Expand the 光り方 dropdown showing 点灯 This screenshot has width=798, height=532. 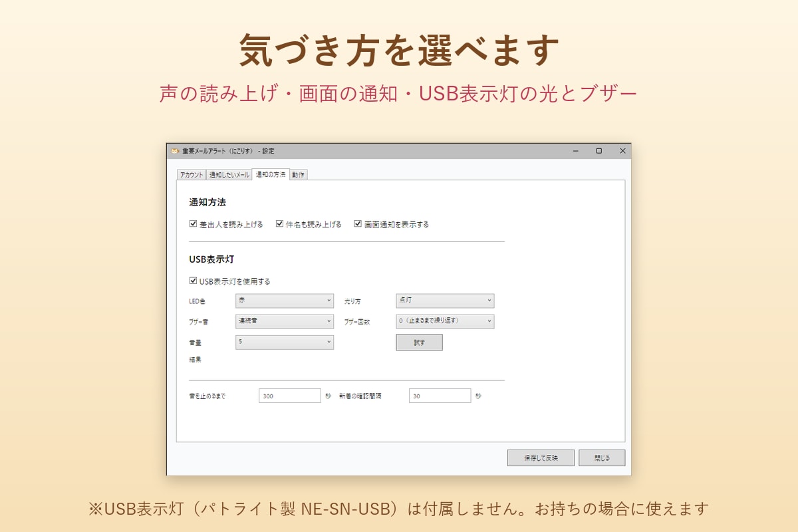coord(445,301)
